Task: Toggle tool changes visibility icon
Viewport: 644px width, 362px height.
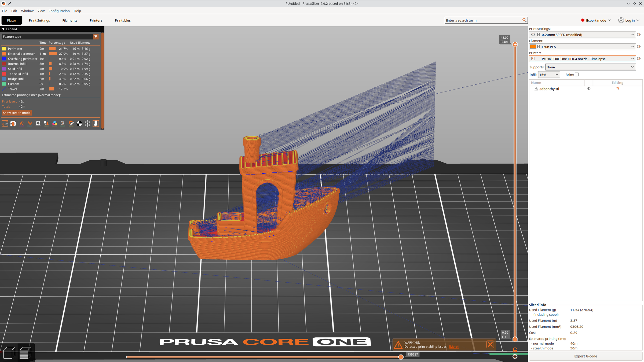Action: coord(46,123)
